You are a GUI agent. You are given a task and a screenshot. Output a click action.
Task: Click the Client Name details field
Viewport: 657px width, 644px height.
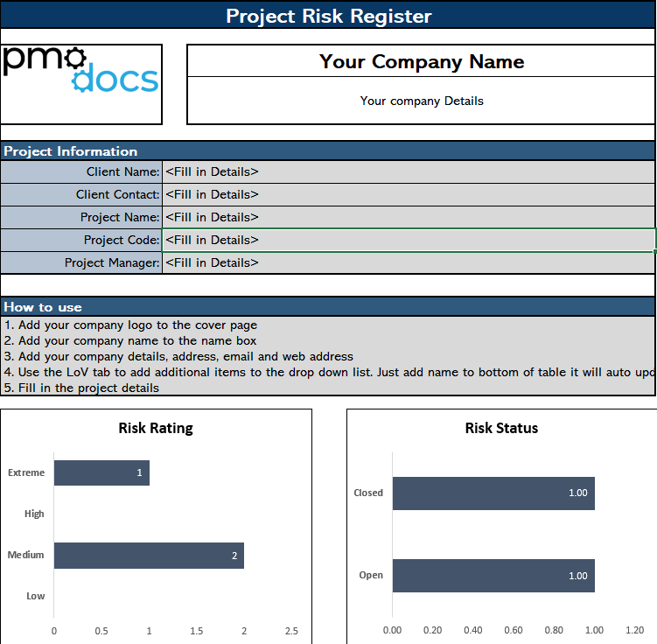[409, 171]
